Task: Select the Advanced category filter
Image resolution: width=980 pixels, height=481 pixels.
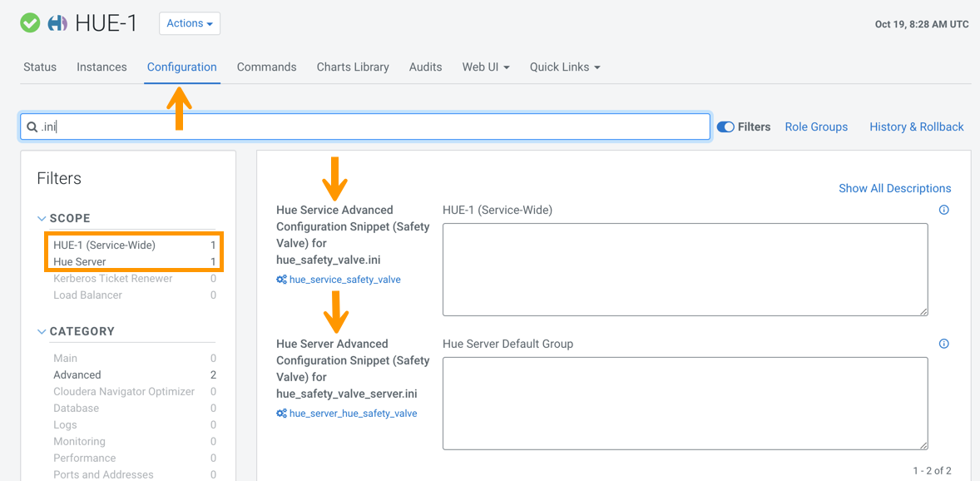Action: coord(77,375)
